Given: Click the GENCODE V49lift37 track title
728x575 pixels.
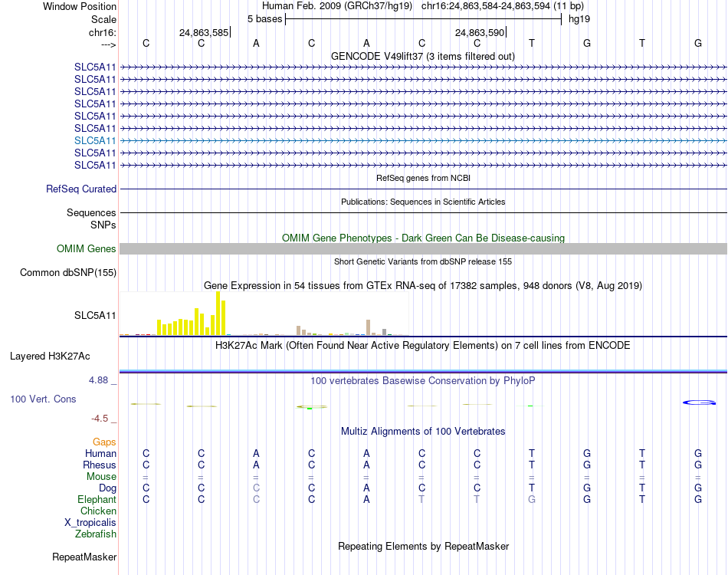Looking at the screenshot, I should pyautogui.click(x=423, y=57).
